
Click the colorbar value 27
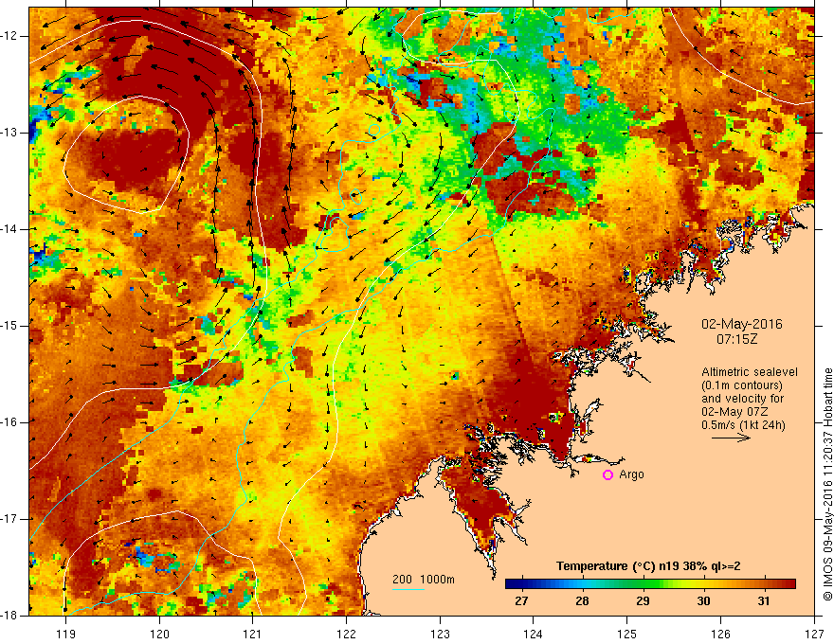pyautogui.click(x=522, y=601)
